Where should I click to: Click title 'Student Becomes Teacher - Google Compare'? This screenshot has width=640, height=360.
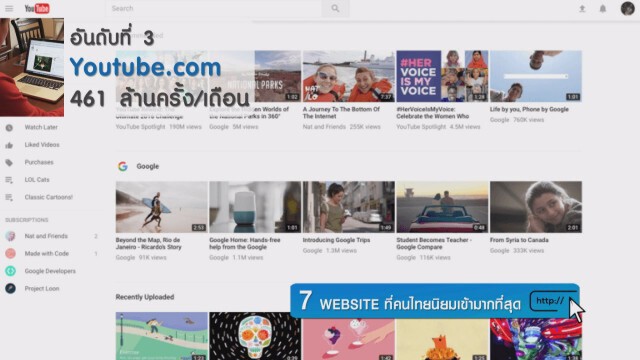click(434, 243)
